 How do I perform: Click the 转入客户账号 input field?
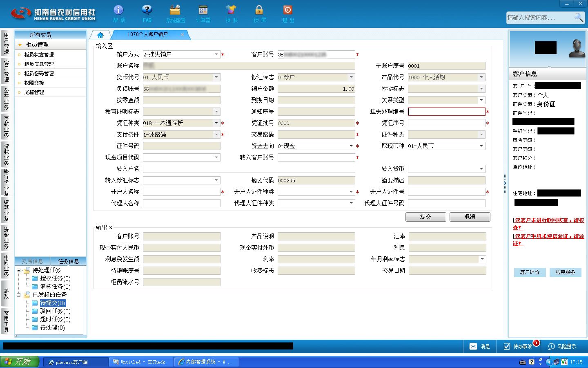pos(316,157)
